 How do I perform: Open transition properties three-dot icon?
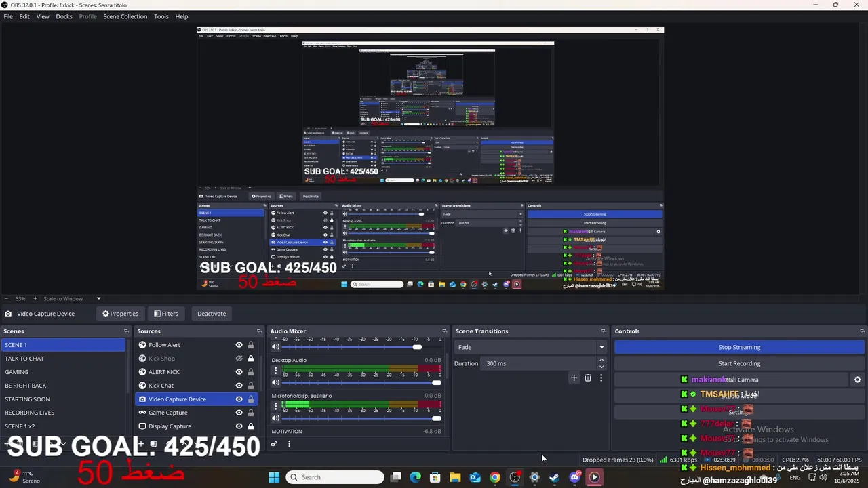(x=601, y=378)
